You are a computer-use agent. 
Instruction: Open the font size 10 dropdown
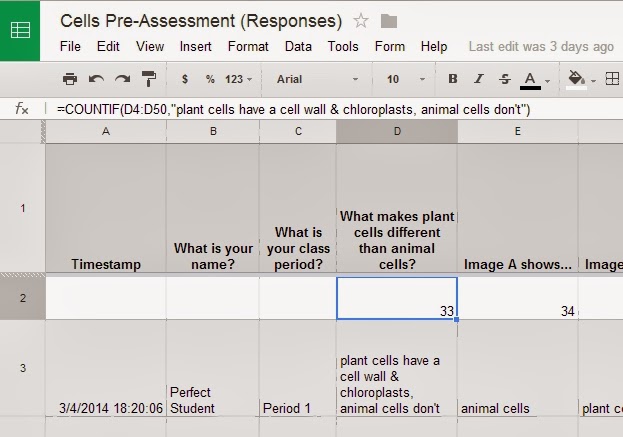(x=405, y=79)
